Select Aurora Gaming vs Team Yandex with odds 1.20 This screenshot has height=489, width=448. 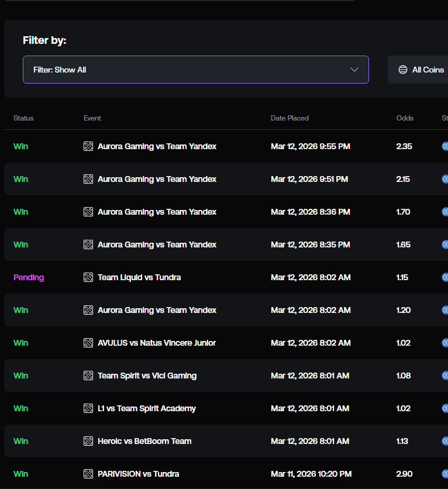tap(157, 310)
